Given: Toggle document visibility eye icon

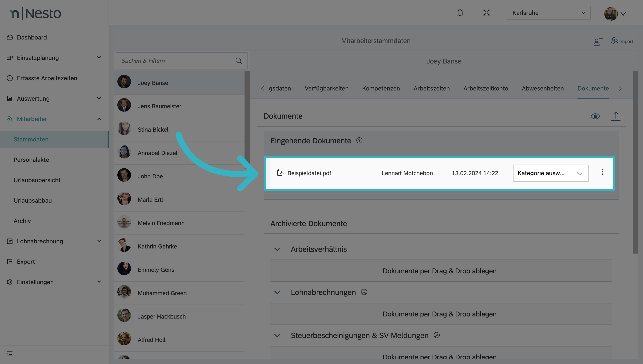Looking at the screenshot, I should pyautogui.click(x=595, y=116).
